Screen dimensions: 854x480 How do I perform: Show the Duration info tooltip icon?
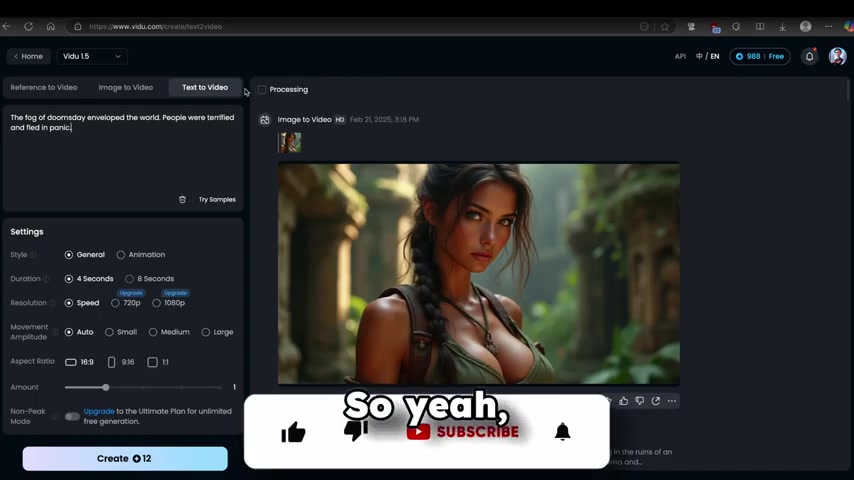[46, 279]
